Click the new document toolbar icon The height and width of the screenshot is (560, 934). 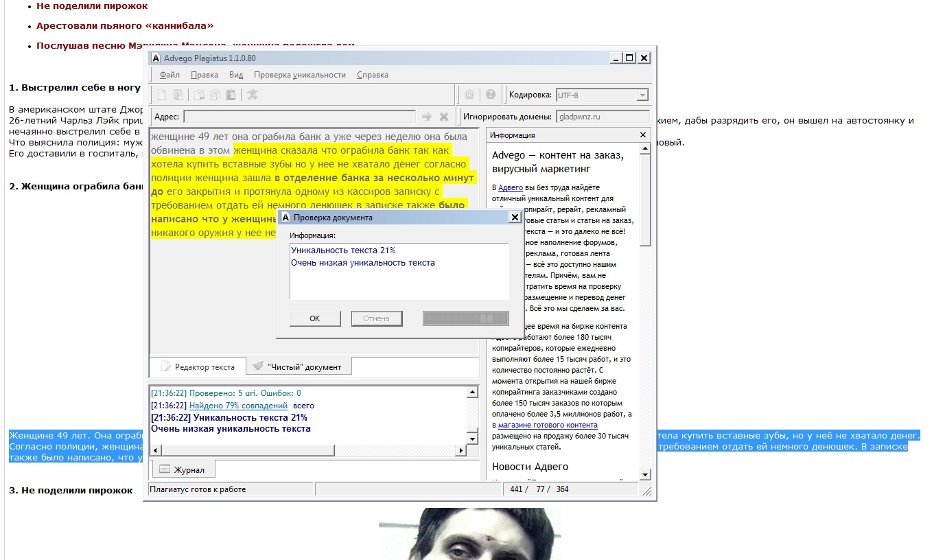pos(162,95)
